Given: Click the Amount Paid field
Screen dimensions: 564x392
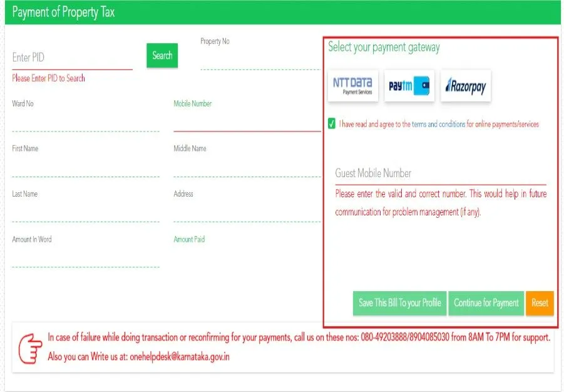Looking at the screenshot, I should 247,257.
